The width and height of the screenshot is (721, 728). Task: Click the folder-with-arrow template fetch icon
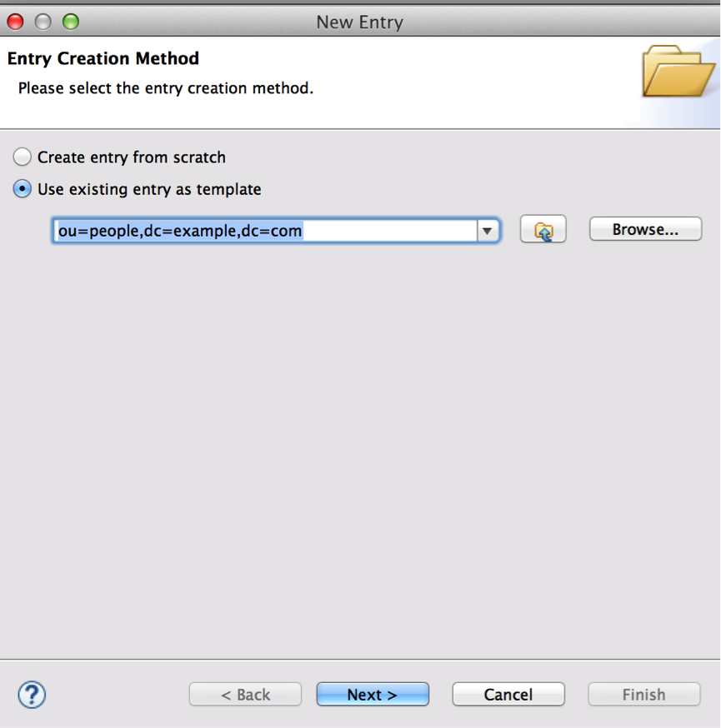(543, 229)
